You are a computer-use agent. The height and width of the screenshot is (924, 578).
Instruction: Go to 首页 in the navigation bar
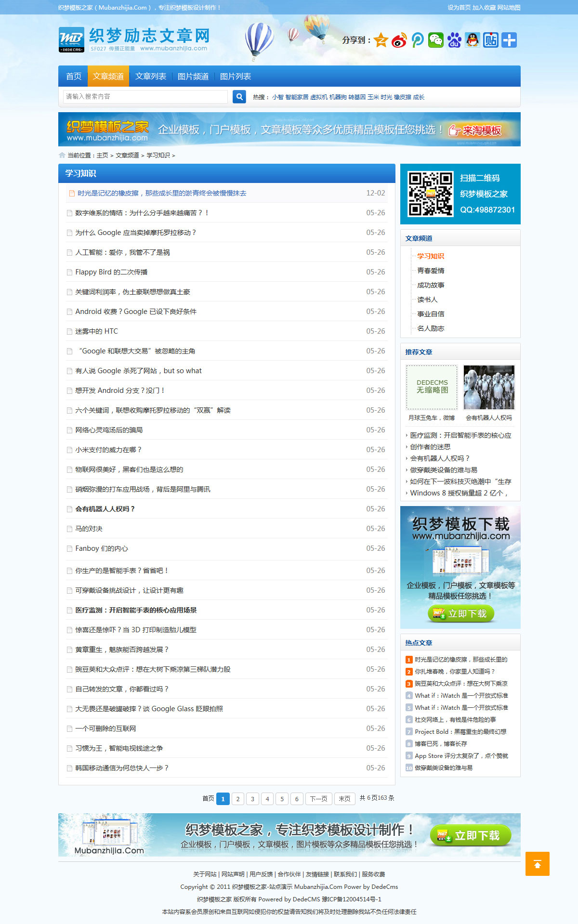[x=73, y=77]
